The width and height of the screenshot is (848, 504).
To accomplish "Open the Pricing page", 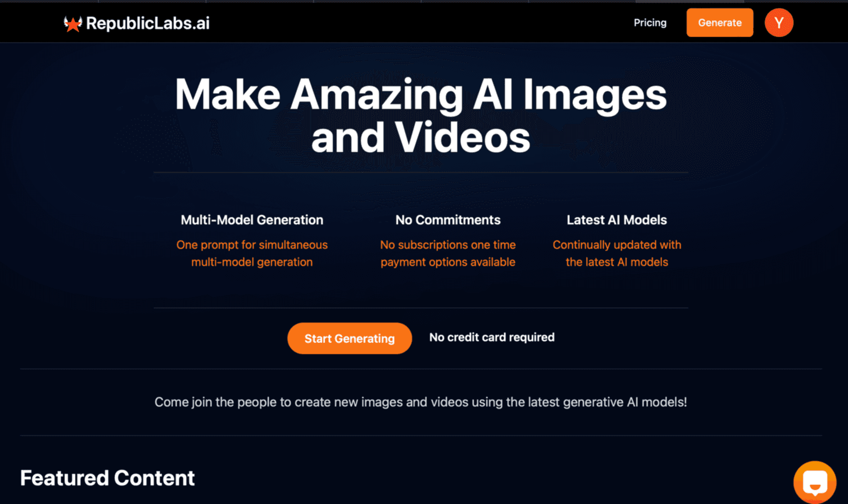I will tap(650, 22).
